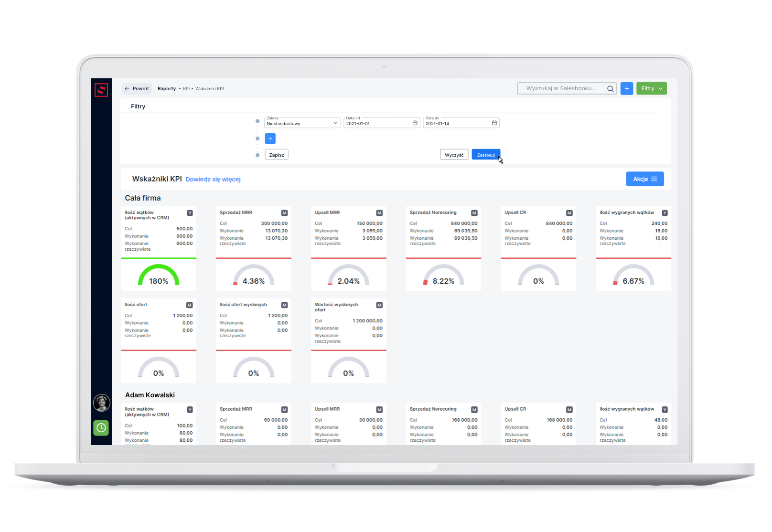Click the 180% green gauge
Screen dimensions: 772x532
pyautogui.click(x=159, y=276)
